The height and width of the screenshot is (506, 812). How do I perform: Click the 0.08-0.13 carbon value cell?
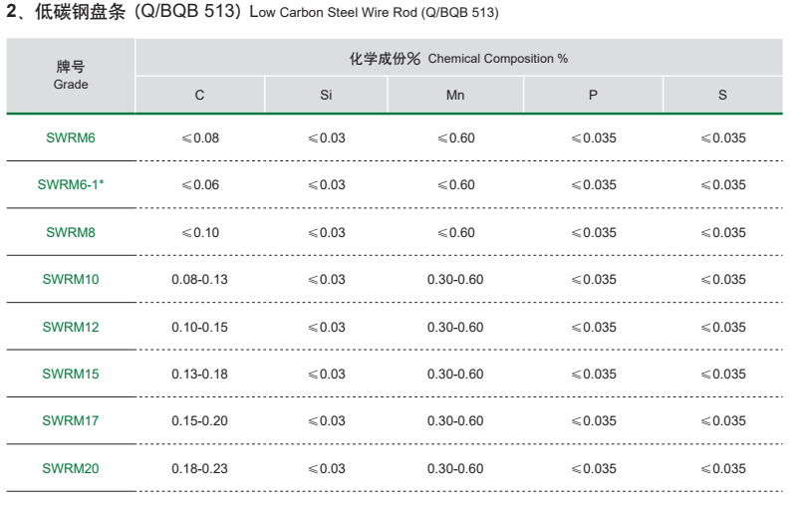tap(199, 279)
